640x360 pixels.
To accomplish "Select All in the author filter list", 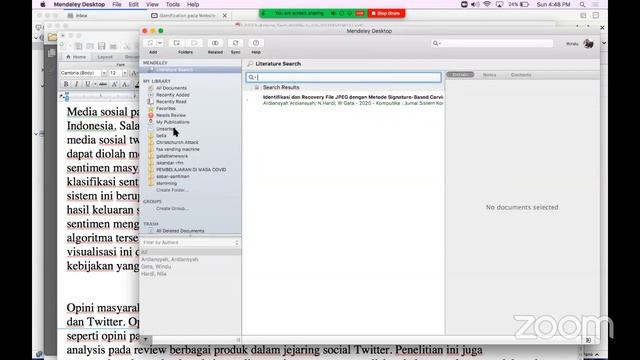I will pos(190,252).
